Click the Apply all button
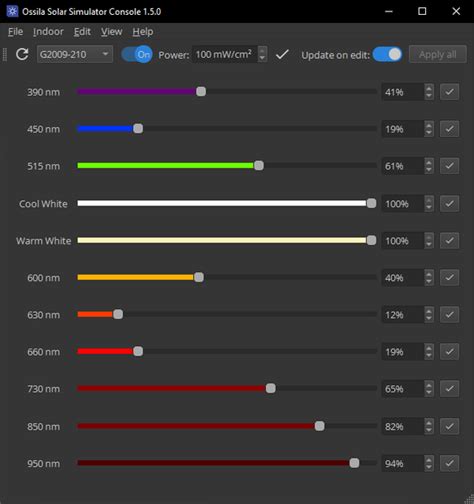474x504 pixels. [x=438, y=54]
